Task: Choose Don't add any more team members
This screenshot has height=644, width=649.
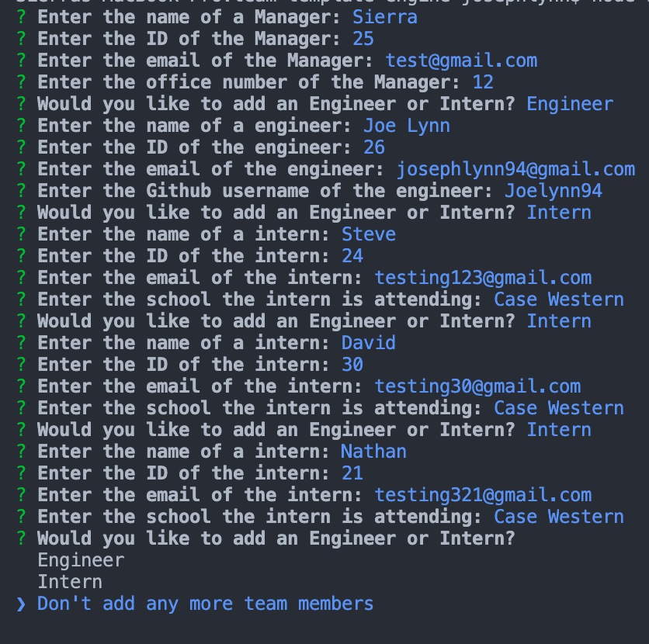Action: 205,604
